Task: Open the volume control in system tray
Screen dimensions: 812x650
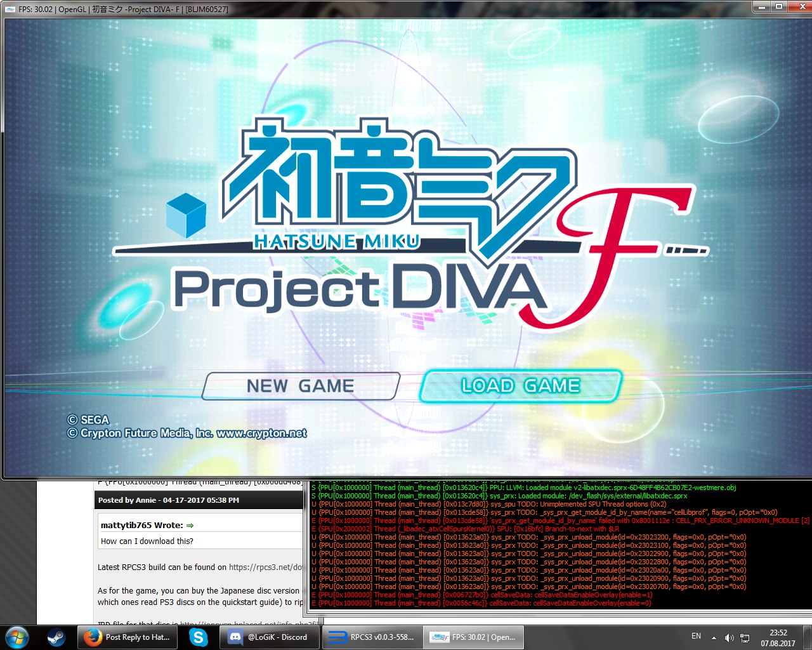Action: (x=730, y=638)
